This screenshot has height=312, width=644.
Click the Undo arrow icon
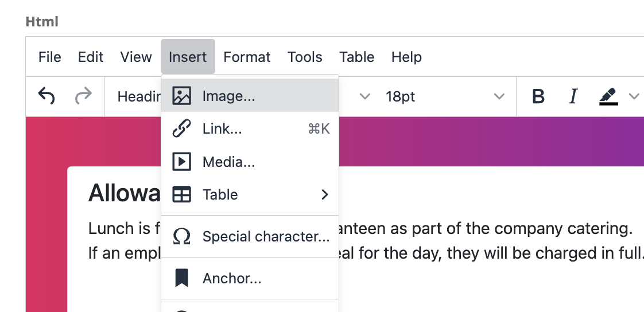[46, 96]
